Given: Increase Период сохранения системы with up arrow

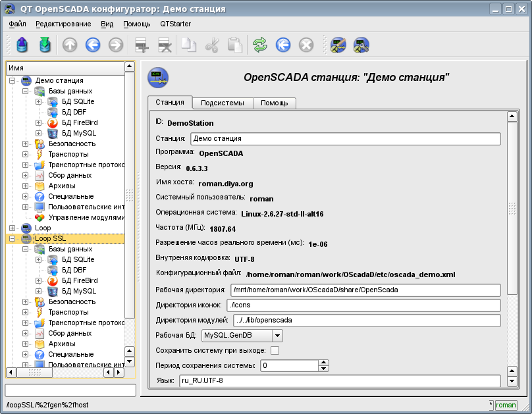Looking at the screenshot, I should click(x=324, y=363).
